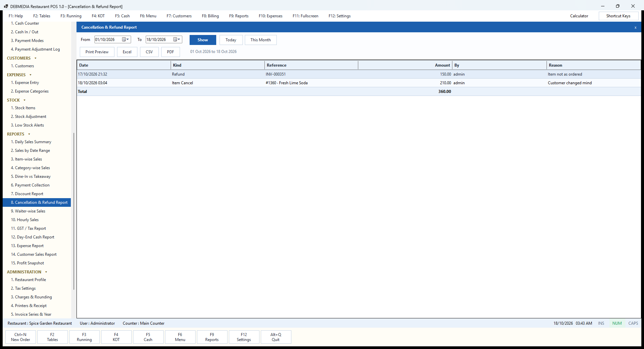Filter report to This Month
The width and height of the screenshot is (644, 349).
coord(260,40)
